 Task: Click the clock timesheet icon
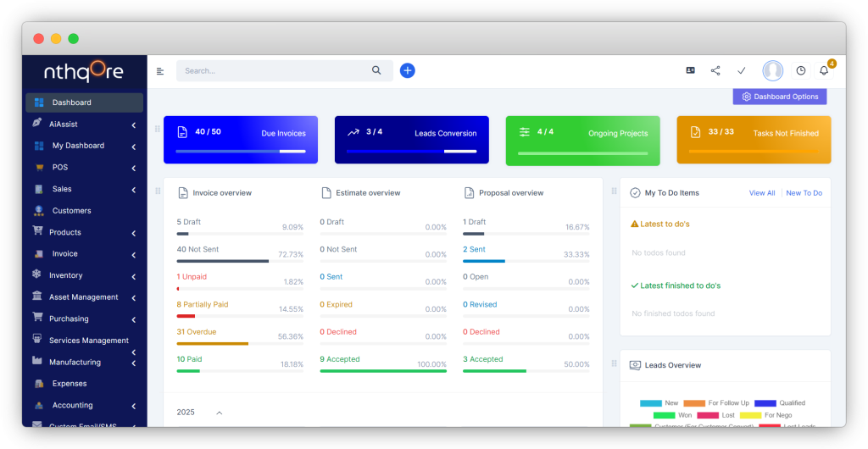pos(800,70)
